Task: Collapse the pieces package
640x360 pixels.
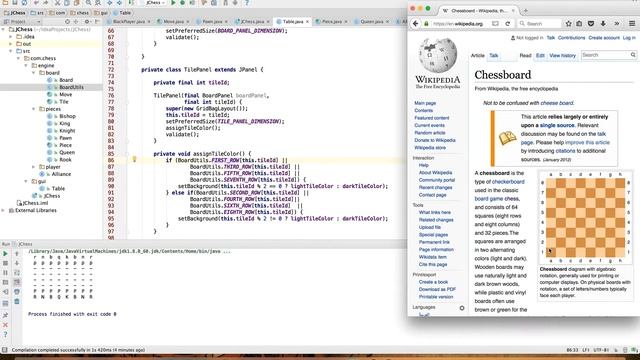Action: tap(34, 109)
